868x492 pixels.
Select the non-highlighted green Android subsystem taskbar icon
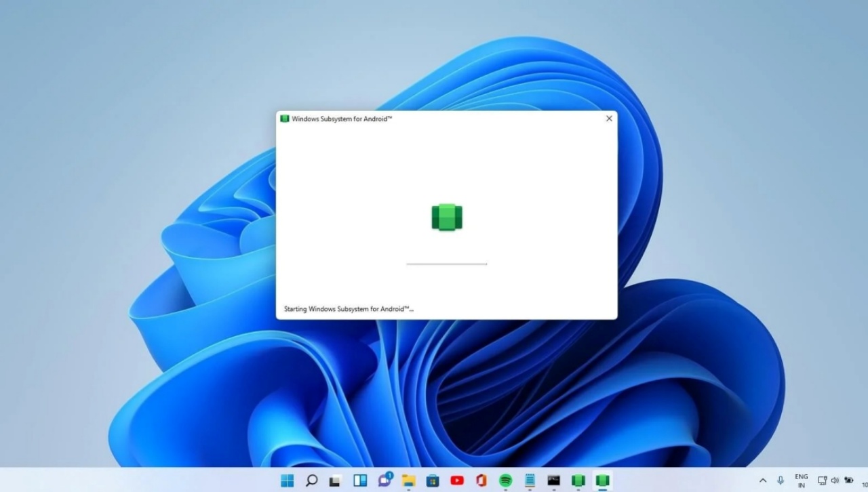(x=578, y=480)
